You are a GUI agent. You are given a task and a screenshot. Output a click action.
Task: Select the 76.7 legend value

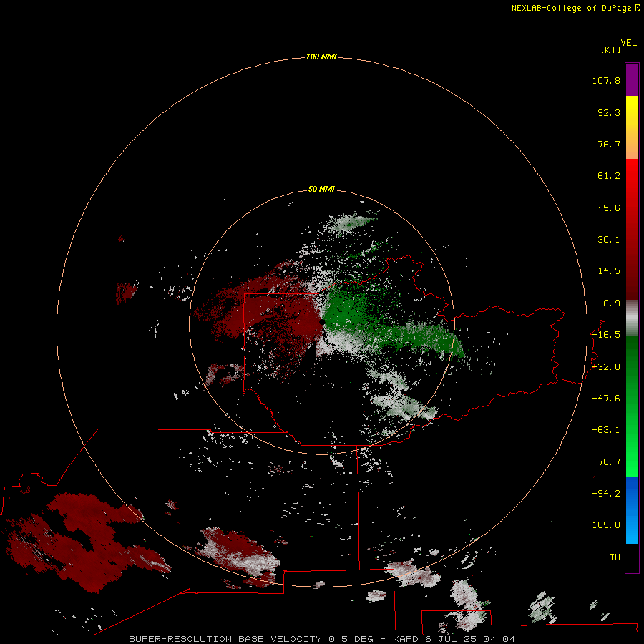click(609, 144)
